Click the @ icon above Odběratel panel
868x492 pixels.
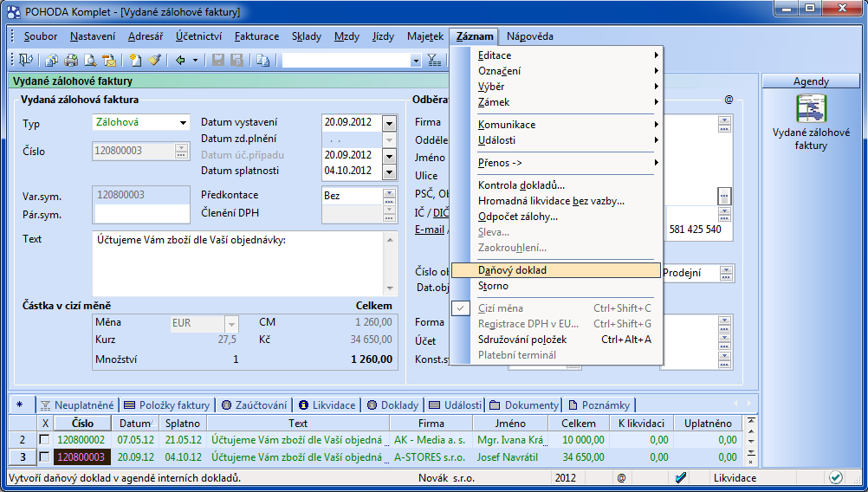(729, 100)
